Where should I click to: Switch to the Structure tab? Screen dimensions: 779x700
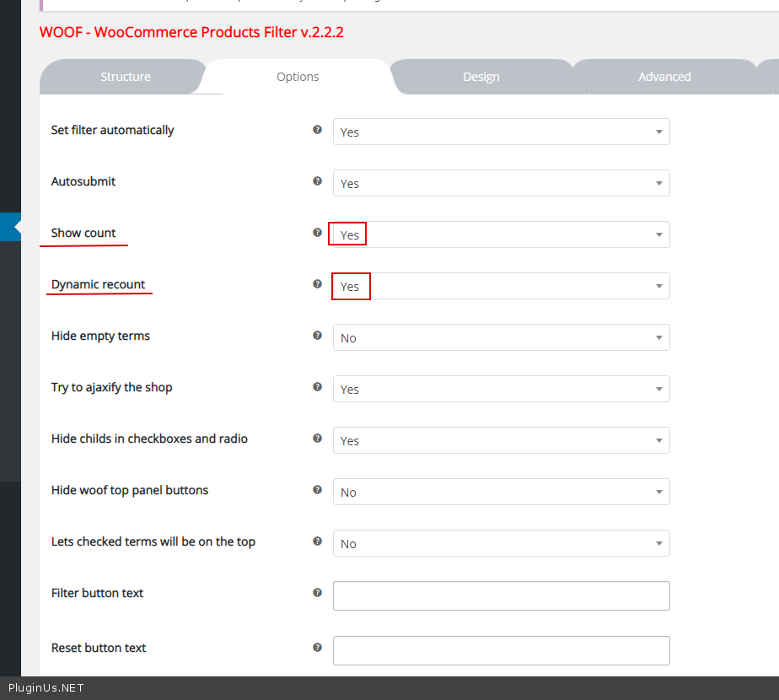tap(125, 77)
